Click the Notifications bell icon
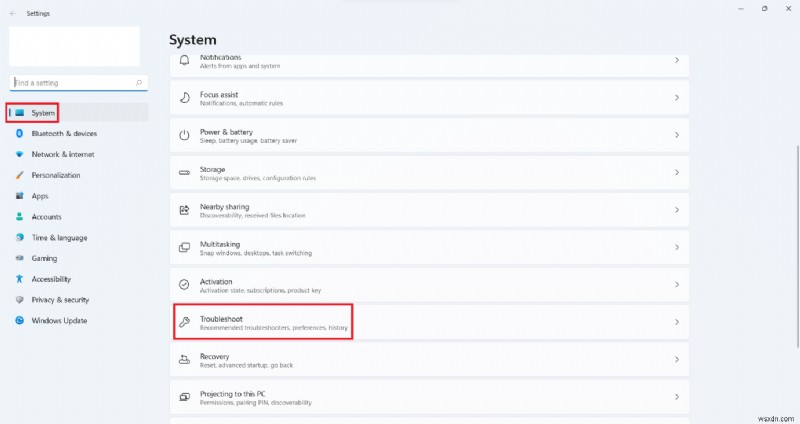 [184, 60]
